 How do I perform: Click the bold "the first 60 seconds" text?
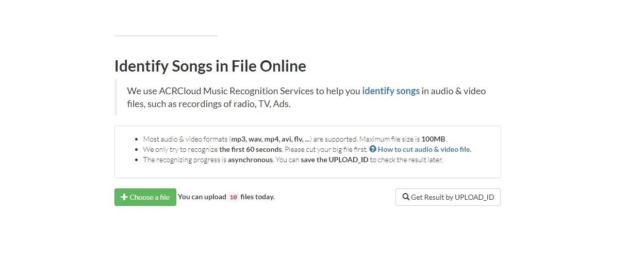tap(251, 149)
